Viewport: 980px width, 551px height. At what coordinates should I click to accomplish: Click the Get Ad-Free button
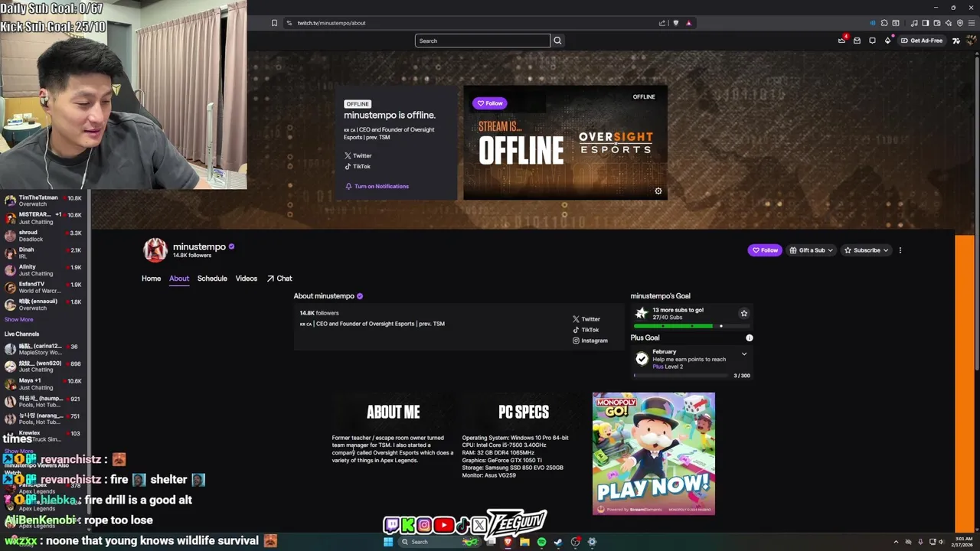tap(922, 41)
